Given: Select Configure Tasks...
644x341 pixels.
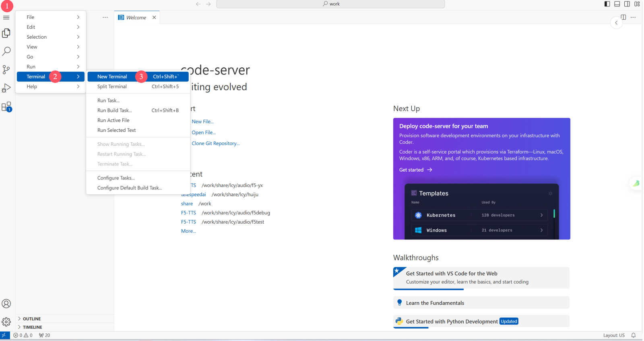Looking at the screenshot, I should [138, 178].
